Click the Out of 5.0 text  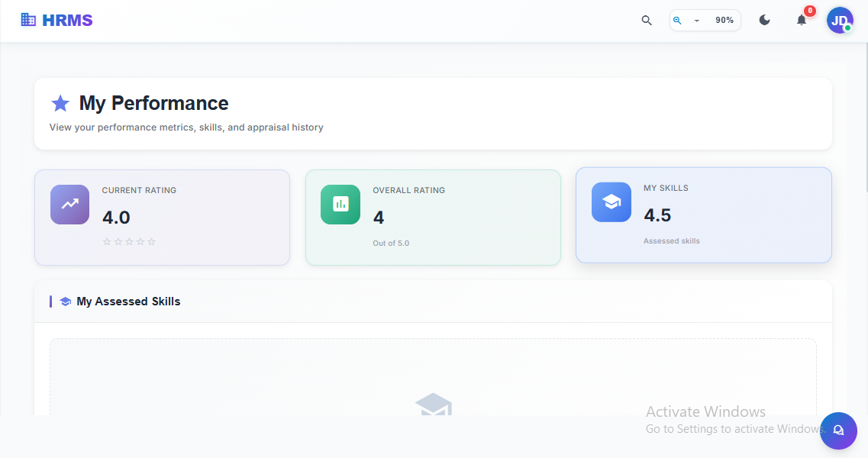point(391,244)
